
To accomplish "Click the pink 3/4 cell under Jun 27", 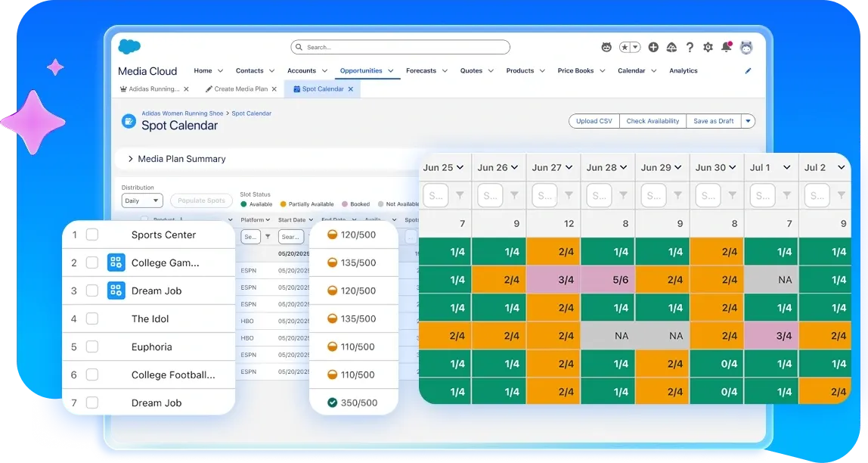I will click(553, 280).
